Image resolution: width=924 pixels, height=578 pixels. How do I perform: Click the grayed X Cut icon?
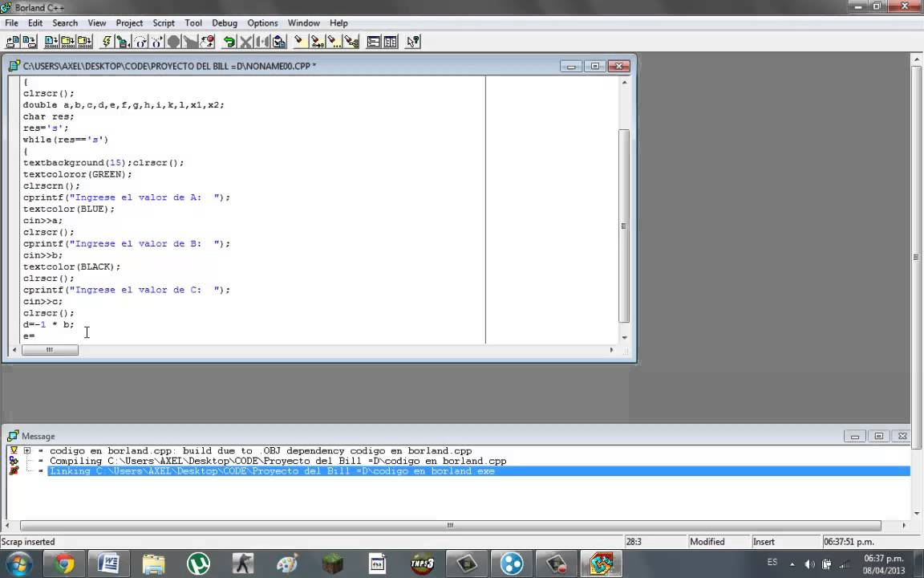245,41
